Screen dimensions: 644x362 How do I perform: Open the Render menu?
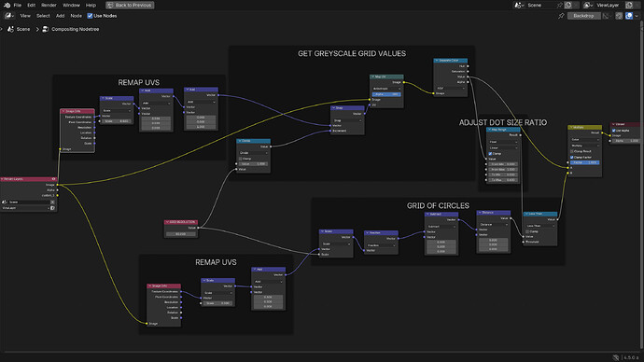click(49, 6)
